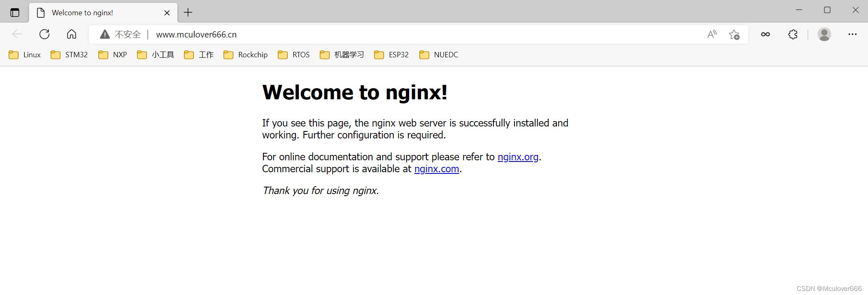Click the 不安全 security label

(x=128, y=35)
